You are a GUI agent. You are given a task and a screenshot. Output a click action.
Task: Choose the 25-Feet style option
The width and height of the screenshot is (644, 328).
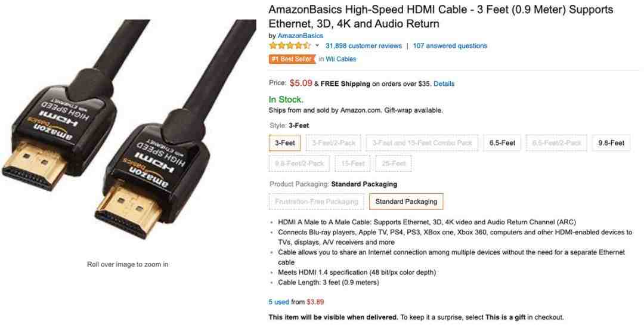pyautogui.click(x=394, y=163)
